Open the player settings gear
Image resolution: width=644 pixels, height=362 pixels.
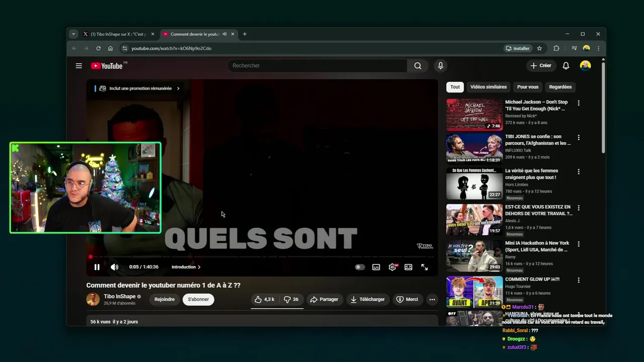click(x=392, y=267)
